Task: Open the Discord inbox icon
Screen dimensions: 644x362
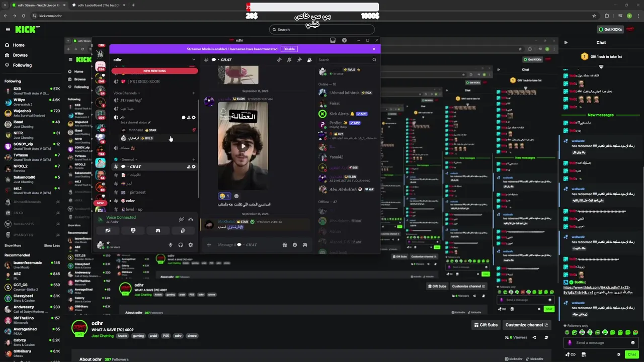Action: coord(333,40)
